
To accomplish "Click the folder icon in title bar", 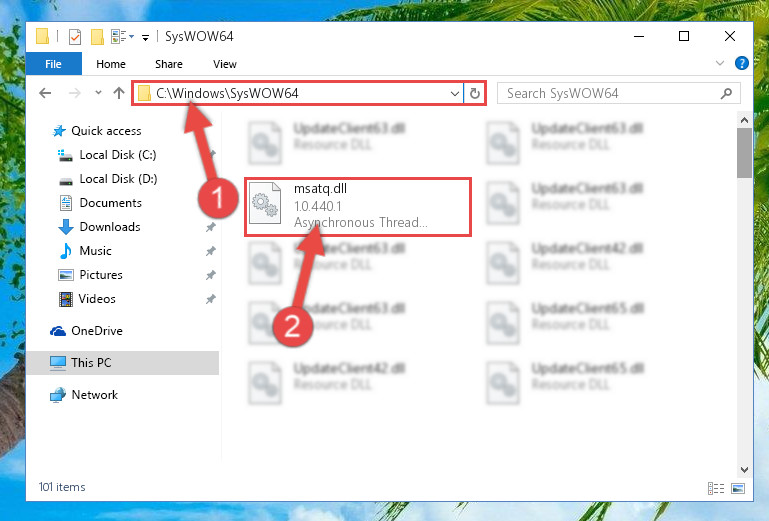I will coord(43,36).
